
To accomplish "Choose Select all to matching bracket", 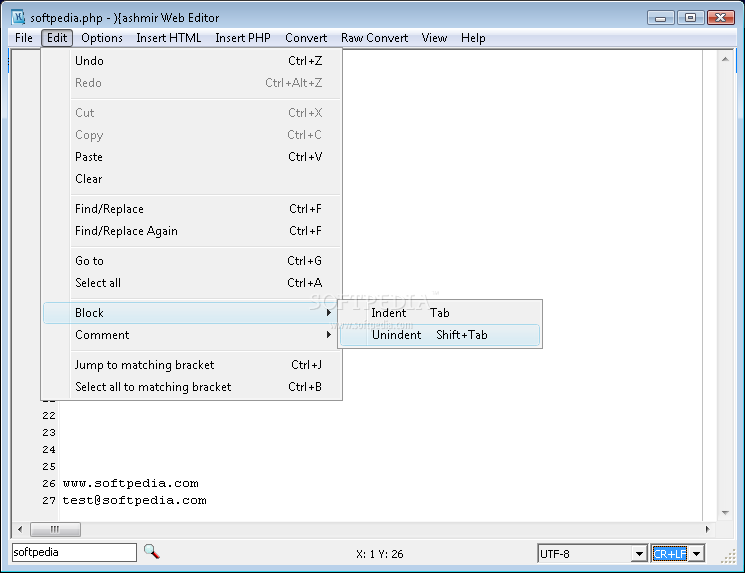I will pos(192,387).
